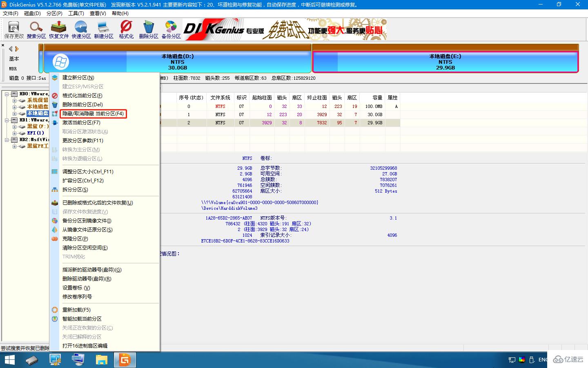This screenshot has width=588, height=368.
Task: Expand the EFI(1) tree node
Action: (x=15, y=133)
